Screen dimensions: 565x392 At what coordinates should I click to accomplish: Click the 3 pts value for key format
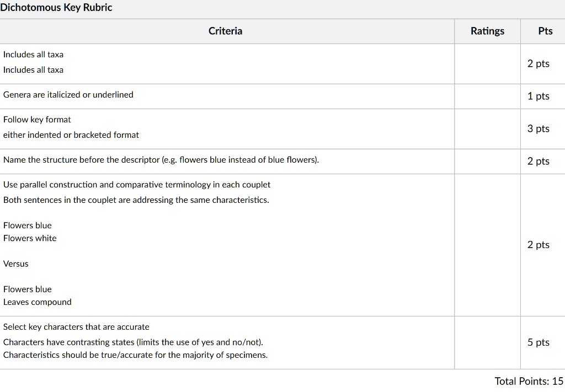pos(538,128)
